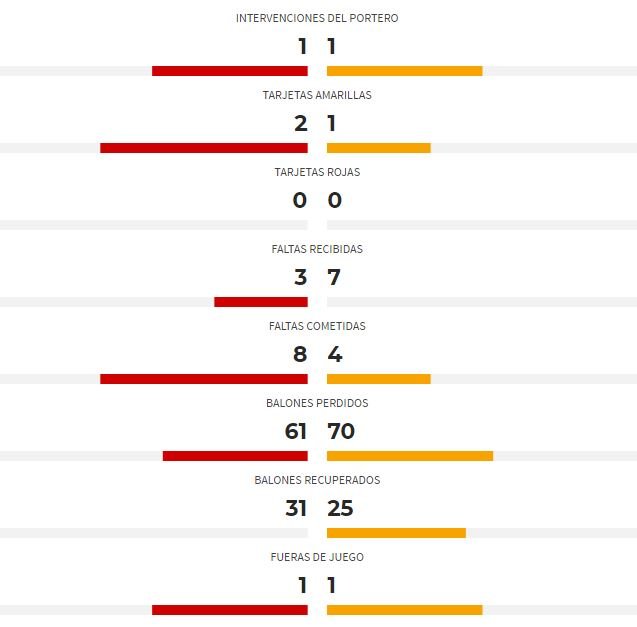Click the Balones perdidos label
This screenshot has height=627, width=637.
(x=317, y=403)
